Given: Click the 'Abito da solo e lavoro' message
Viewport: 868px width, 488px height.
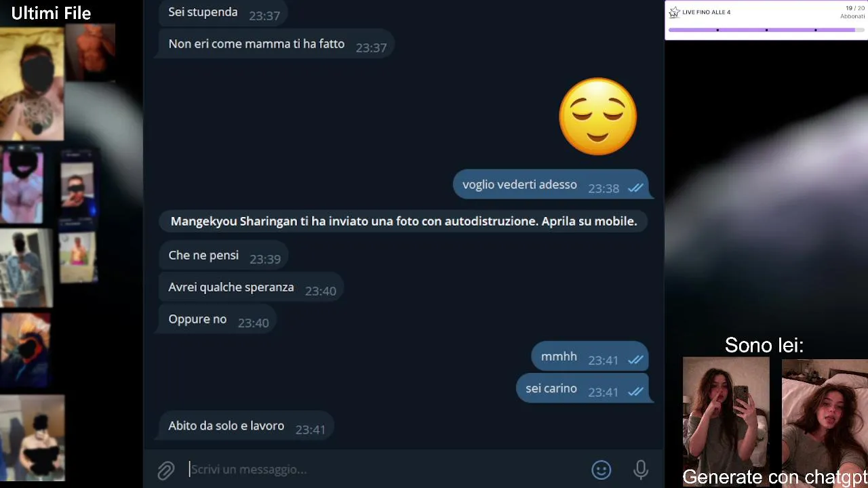Looking at the screenshot, I should tap(245, 426).
